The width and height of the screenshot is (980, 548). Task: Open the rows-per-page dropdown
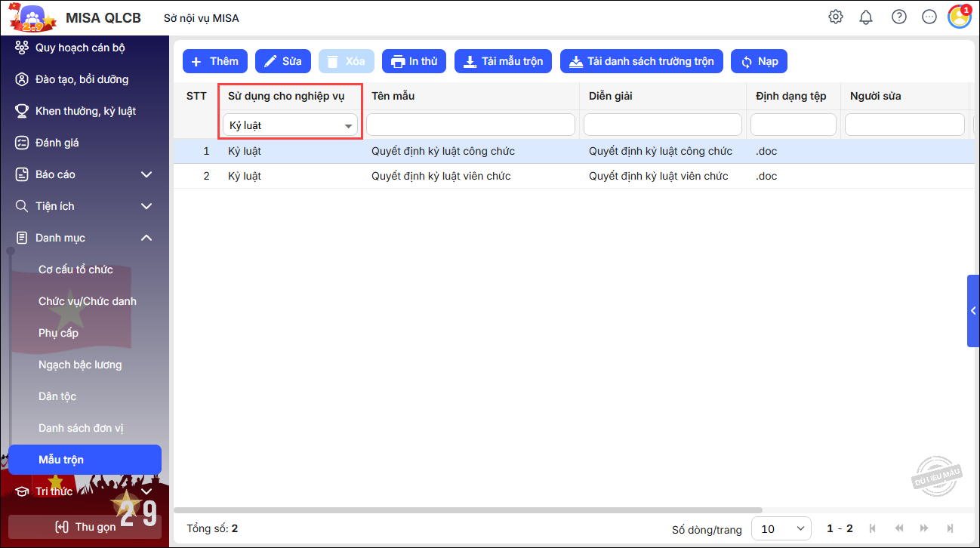coord(781,528)
